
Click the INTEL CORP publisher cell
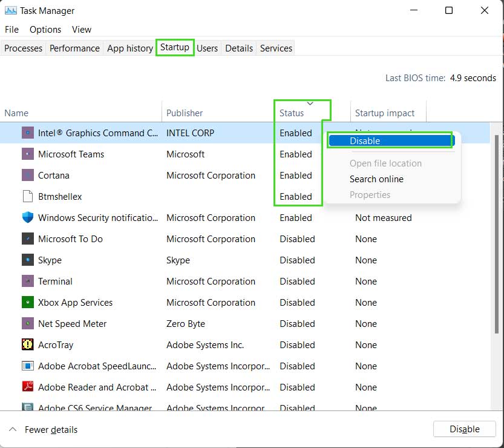pyautogui.click(x=190, y=133)
